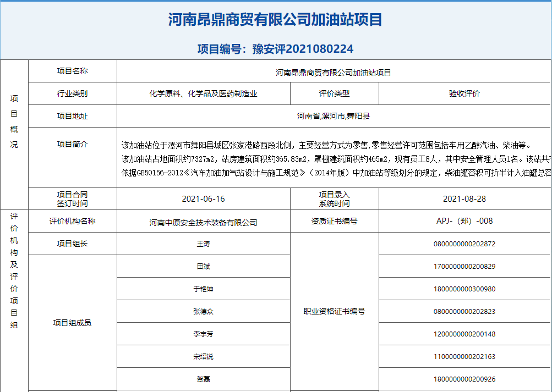This screenshot has width=552, height=392.
Task: Select team member 贺磊
Action: 203,379
